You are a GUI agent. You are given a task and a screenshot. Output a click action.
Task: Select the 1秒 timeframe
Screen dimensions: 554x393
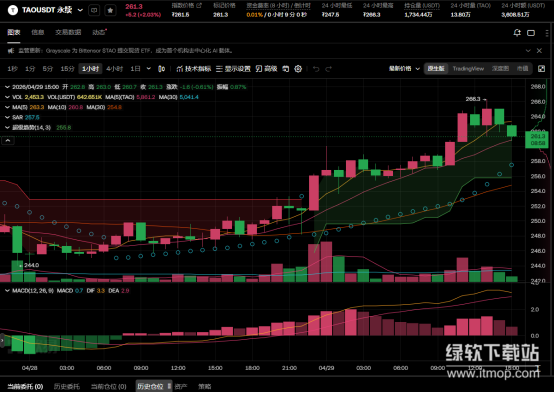(12, 69)
